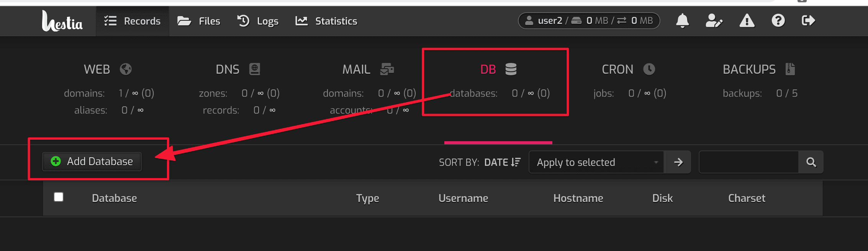Open the notifications bell icon

point(682,21)
